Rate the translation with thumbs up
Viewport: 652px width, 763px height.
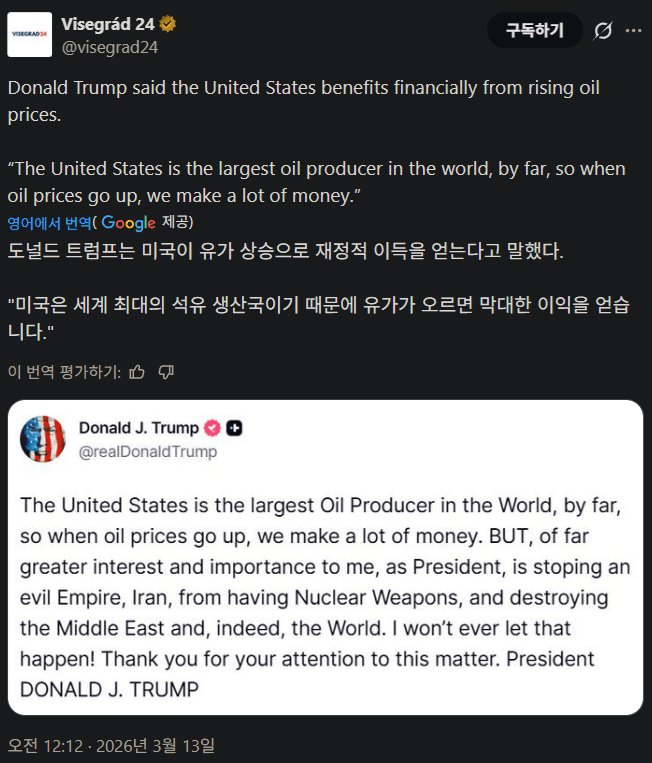coord(137,372)
